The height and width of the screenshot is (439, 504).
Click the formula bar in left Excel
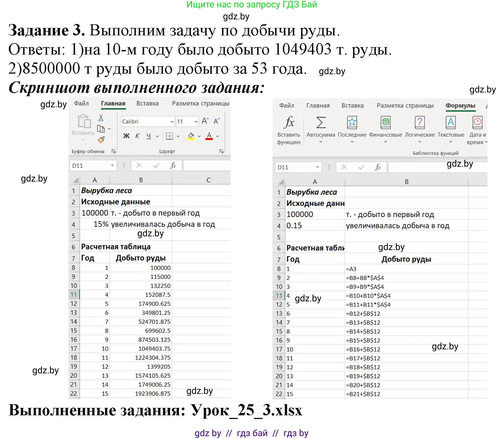[x=207, y=166]
